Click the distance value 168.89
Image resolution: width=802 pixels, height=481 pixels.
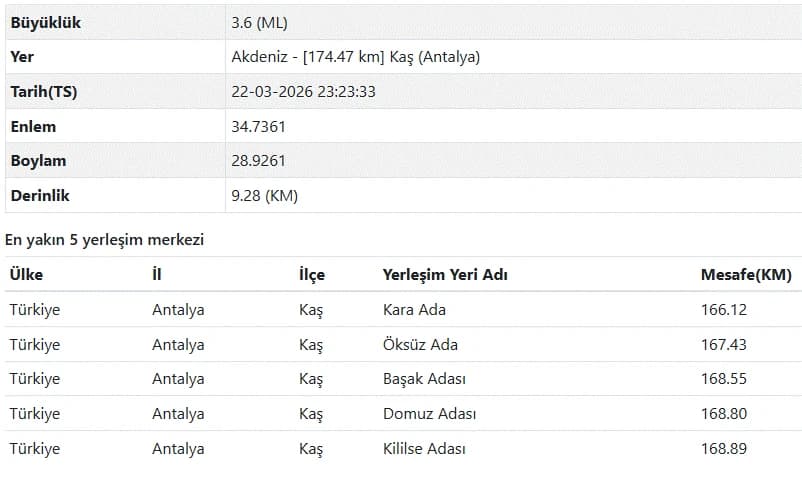724,449
